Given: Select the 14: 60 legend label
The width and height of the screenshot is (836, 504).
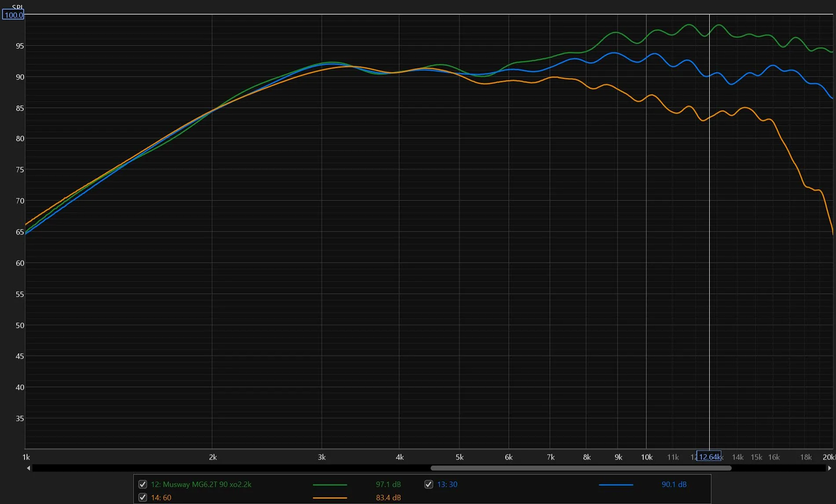Looking at the screenshot, I should (x=161, y=497).
